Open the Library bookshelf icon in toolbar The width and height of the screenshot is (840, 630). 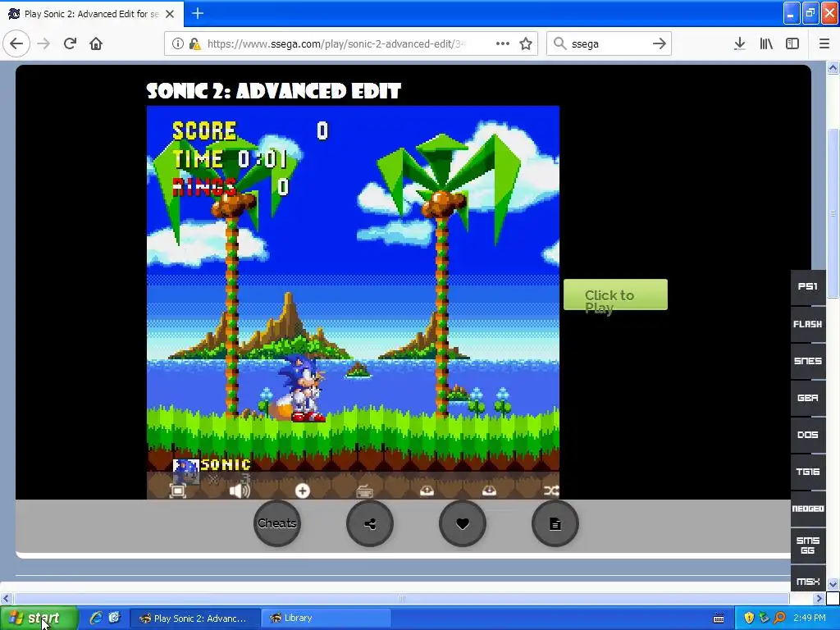766,43
